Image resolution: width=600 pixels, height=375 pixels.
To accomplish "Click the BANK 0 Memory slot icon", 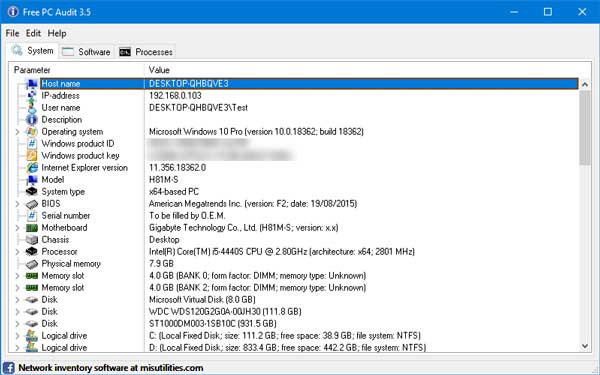I will pyautogui.click(x=32, y=276).
